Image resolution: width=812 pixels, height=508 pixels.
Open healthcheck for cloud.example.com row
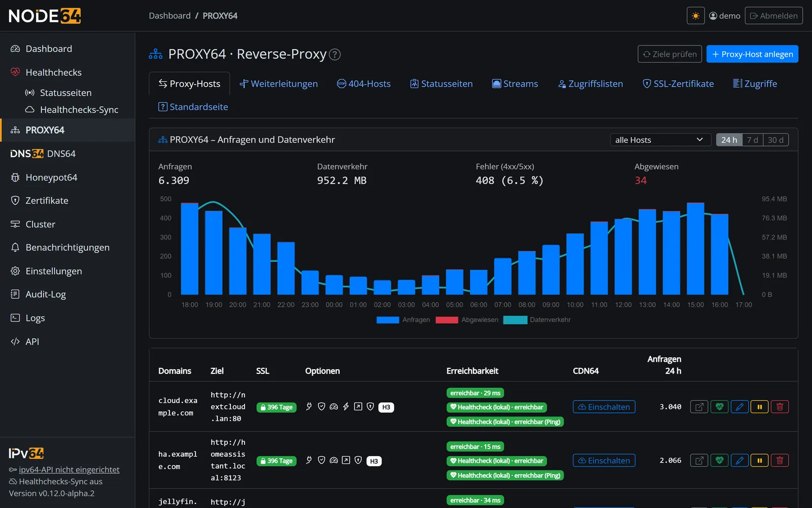719,407
